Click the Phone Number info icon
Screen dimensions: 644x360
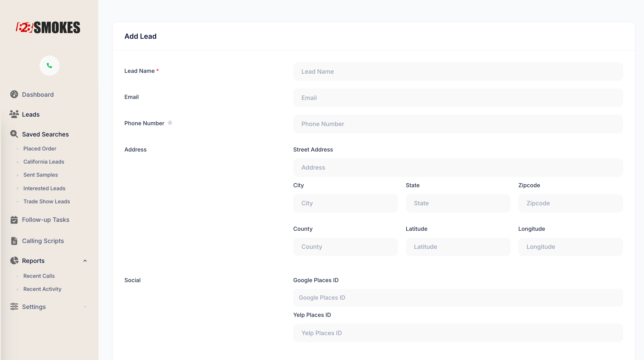pos(170,123)
